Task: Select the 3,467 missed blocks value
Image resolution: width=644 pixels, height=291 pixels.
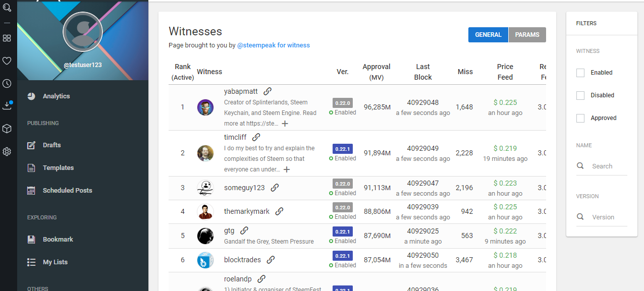Action: click(x=464, y=260)
